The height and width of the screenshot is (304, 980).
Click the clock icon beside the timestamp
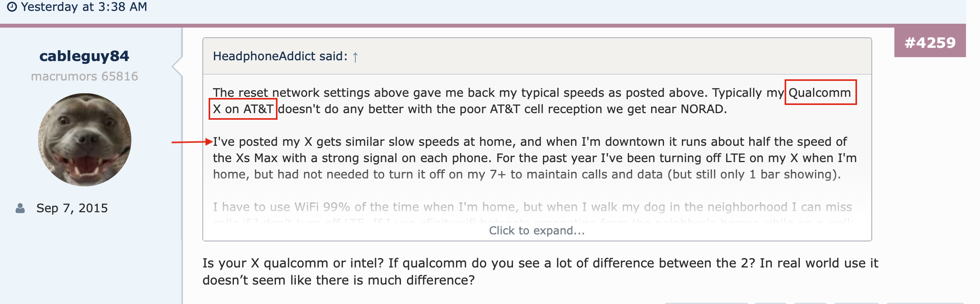[12, 7]
